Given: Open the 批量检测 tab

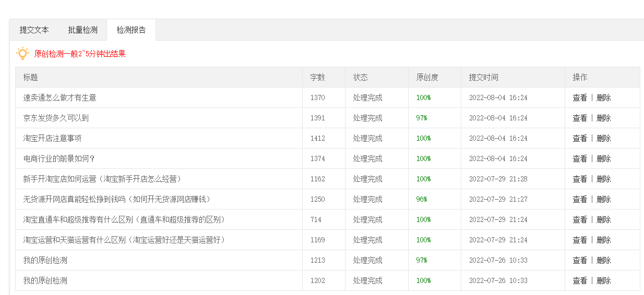Looking at the screenshot, I should 82,30.
